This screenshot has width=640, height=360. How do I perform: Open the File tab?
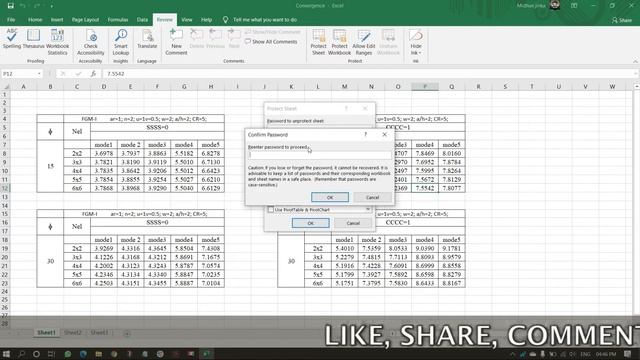point(11,20)
